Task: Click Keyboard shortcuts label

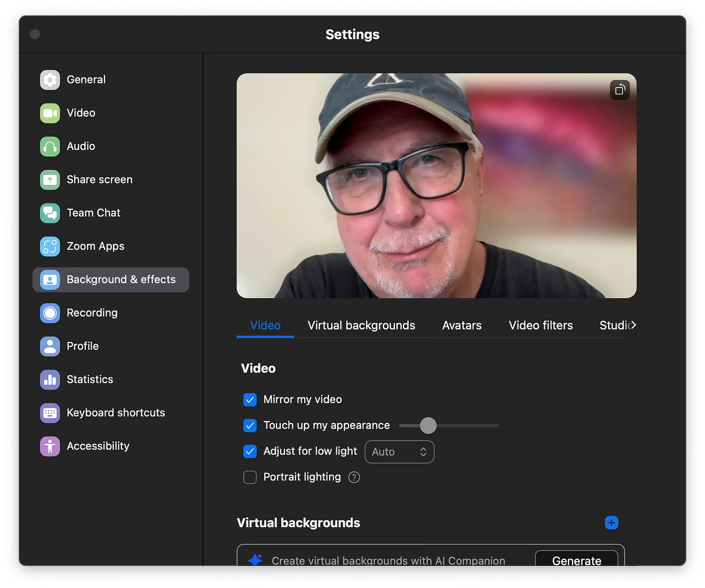Action: coord(116,413)
